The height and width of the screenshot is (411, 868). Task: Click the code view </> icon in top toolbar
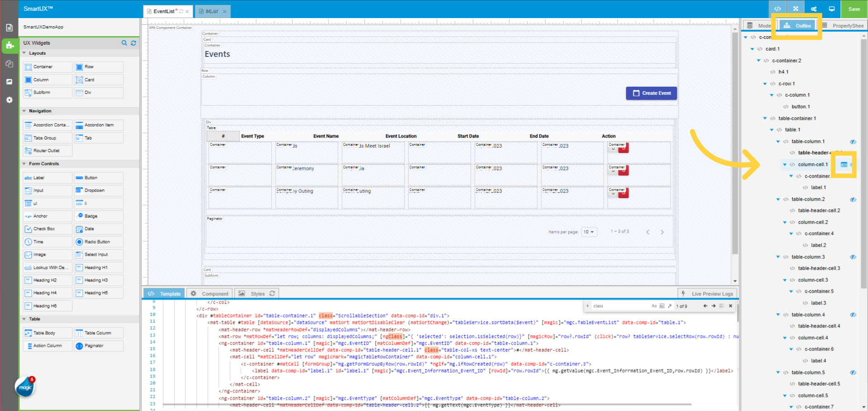[x=778, y=9]
